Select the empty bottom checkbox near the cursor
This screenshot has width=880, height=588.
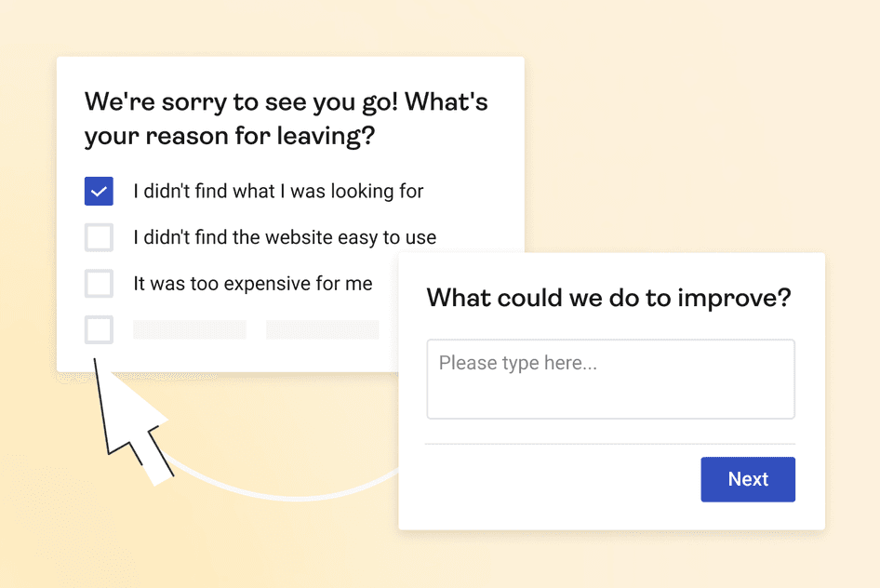coord(99,329)
